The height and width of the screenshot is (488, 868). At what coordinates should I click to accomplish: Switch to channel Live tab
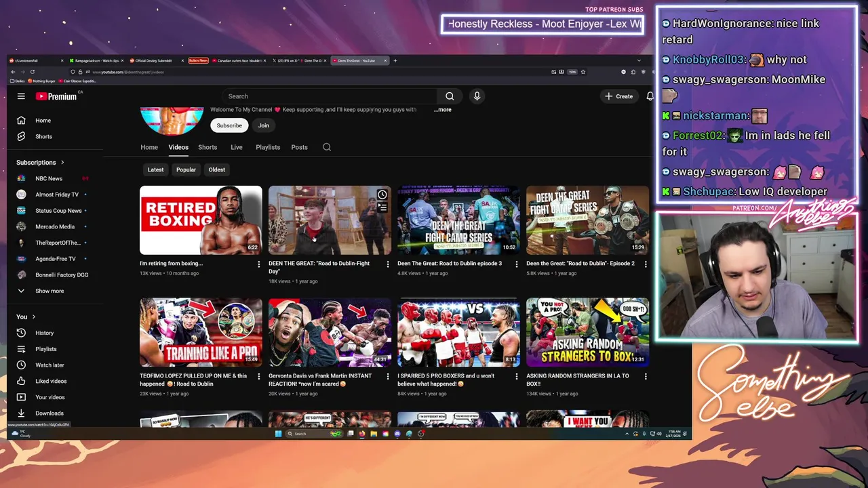[x=237, y=147]
